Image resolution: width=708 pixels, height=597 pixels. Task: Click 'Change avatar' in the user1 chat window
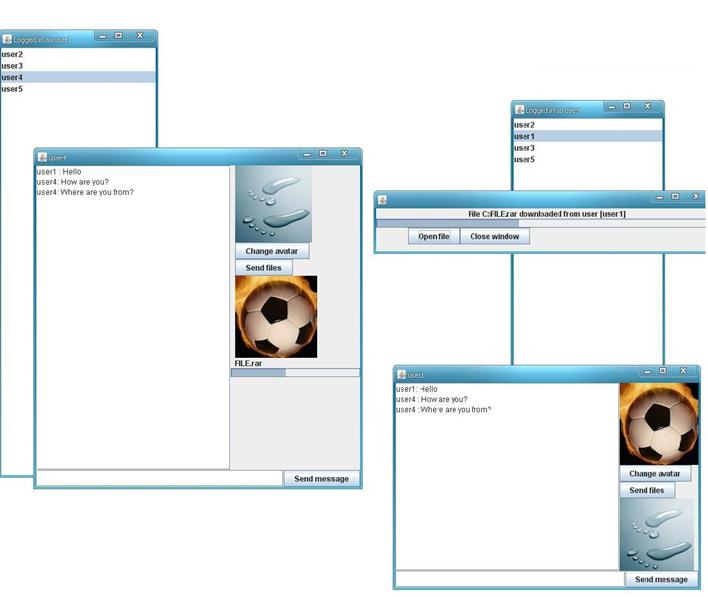click(654, 474)
